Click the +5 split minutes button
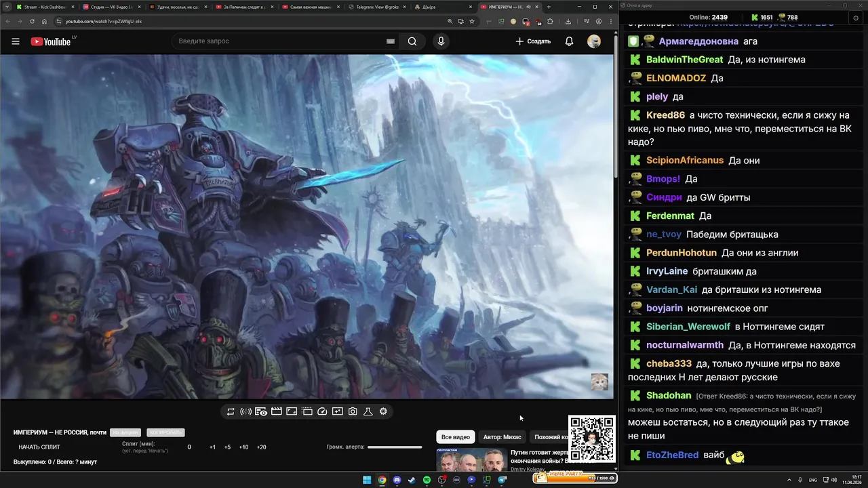Image resolution: width=868 pixels, height=488 pixels. (x=227, y=447)
